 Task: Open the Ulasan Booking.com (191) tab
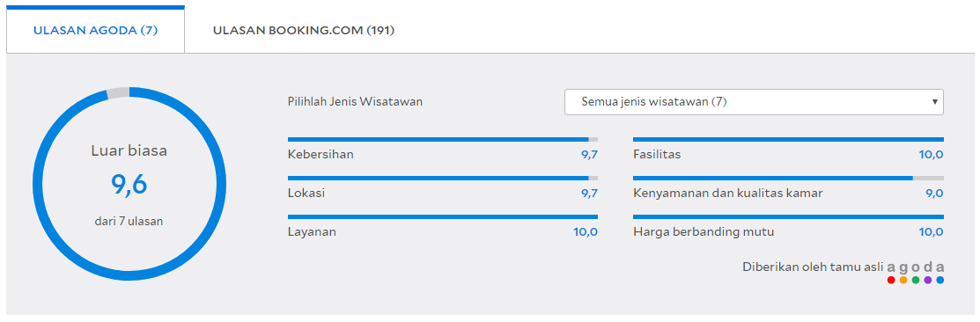pos(303,30)
